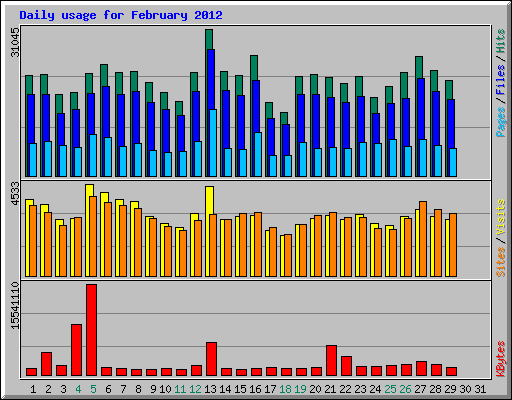Click the tallest red KBytes bar, day 5
The image size is (512, 400).
coord(91,330)
